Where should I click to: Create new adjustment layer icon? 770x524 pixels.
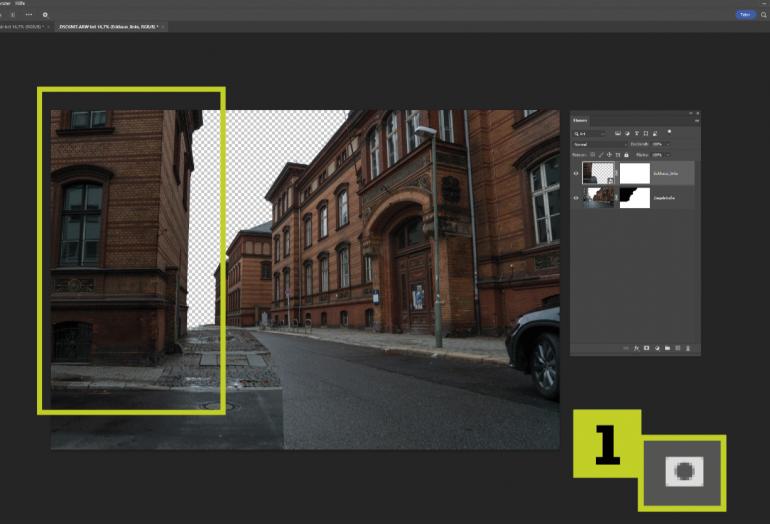(657, 348)
